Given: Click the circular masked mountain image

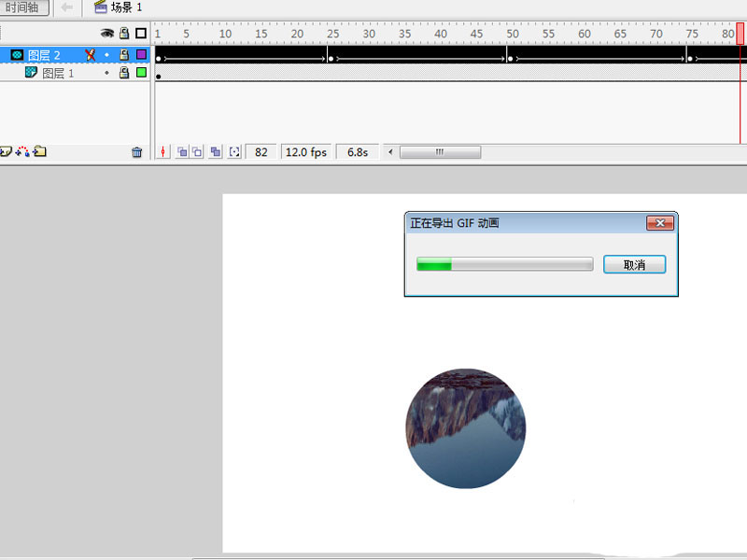Looking at the screenshot, I should coord(466,428).
